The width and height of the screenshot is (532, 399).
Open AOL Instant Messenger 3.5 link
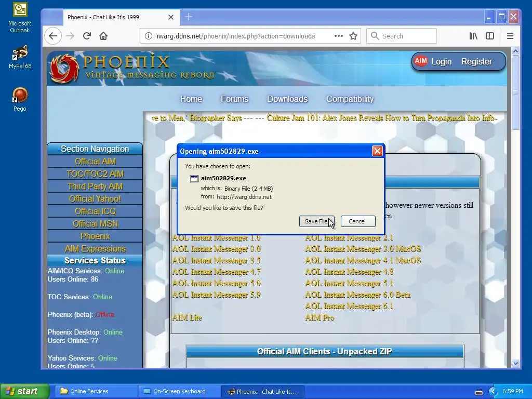(x=217, y=261)
